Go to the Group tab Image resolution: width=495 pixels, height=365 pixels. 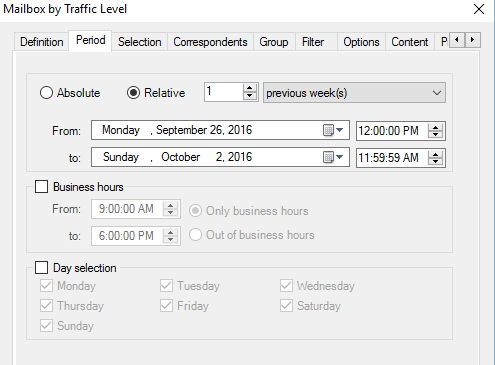[274, 42]
